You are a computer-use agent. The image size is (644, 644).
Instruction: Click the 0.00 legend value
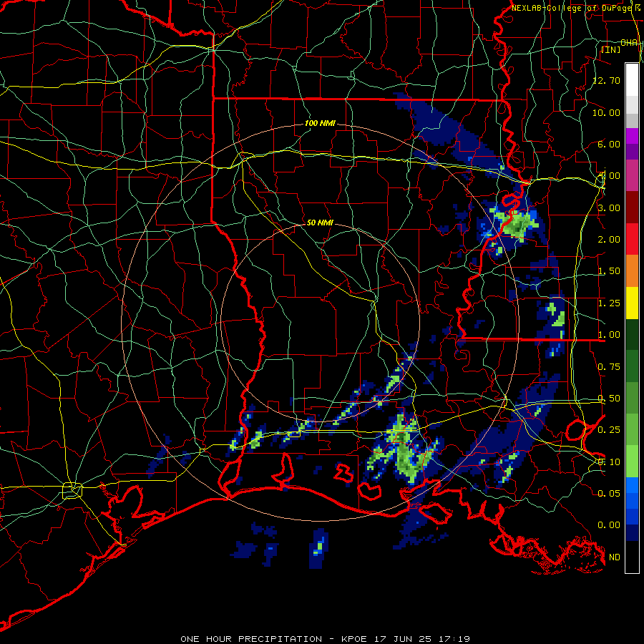609,525
